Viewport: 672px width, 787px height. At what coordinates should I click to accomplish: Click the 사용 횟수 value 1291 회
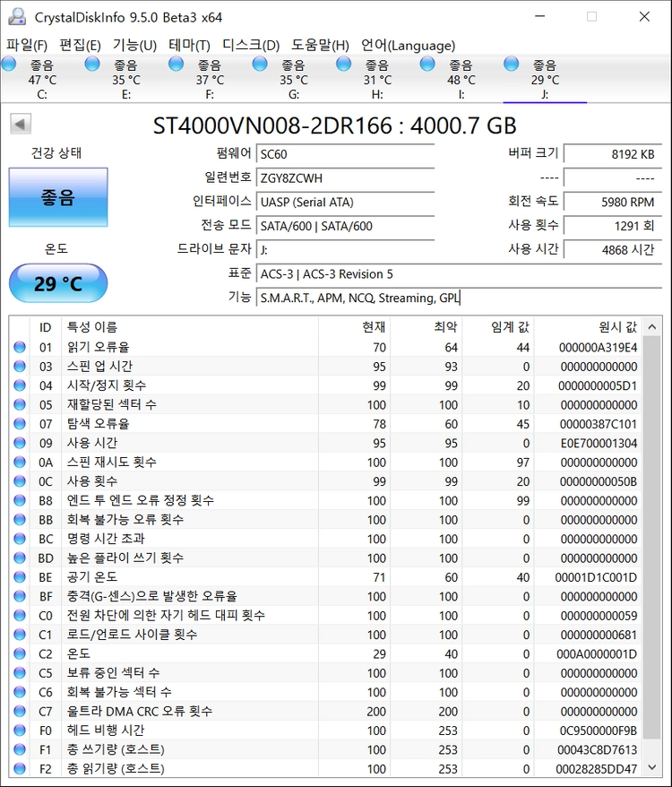coord(613,226)
